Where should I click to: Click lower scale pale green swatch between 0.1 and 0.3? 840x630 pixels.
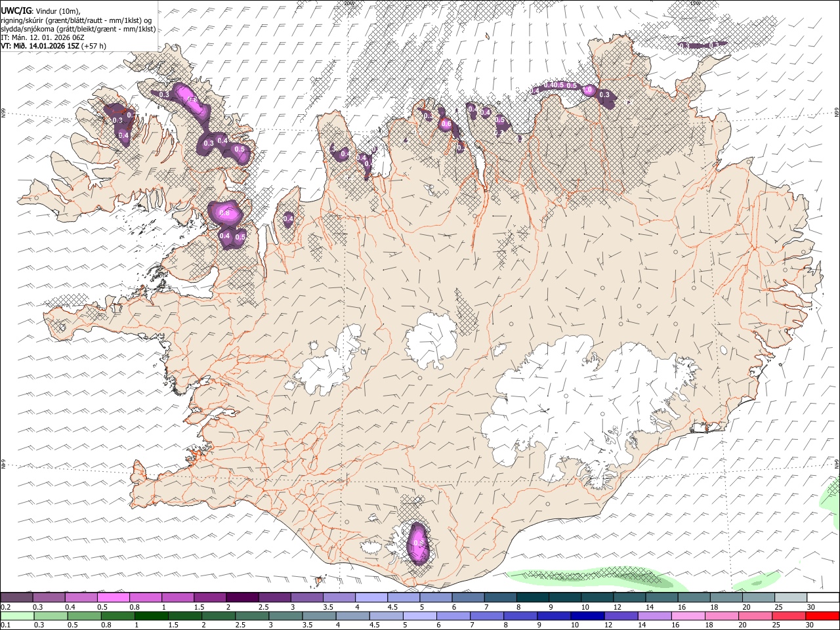(17, 616)
